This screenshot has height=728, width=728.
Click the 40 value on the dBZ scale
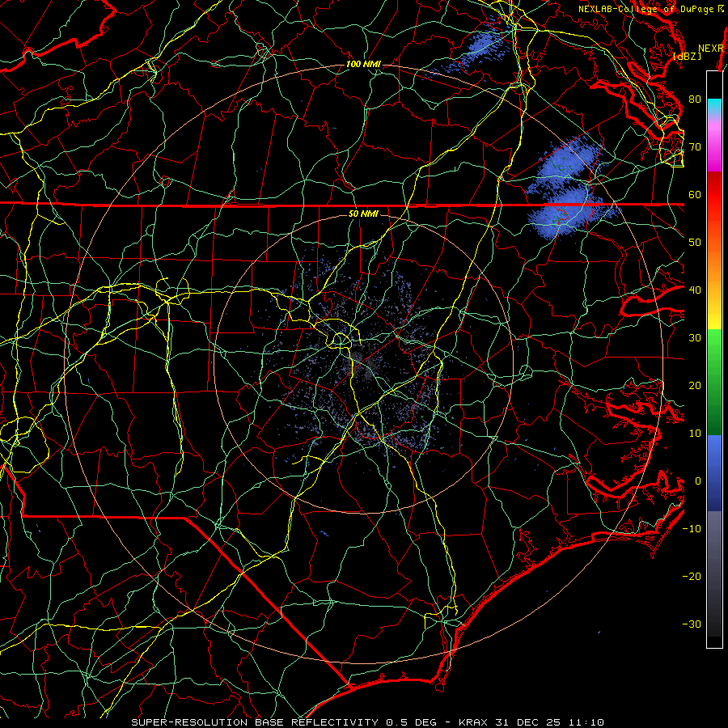(695, 290)
